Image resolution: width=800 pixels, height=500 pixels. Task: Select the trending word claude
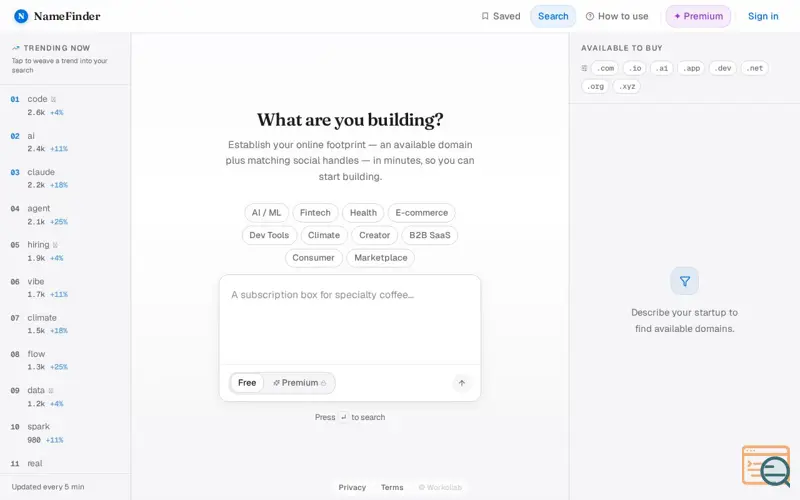(x=41, y=172)
